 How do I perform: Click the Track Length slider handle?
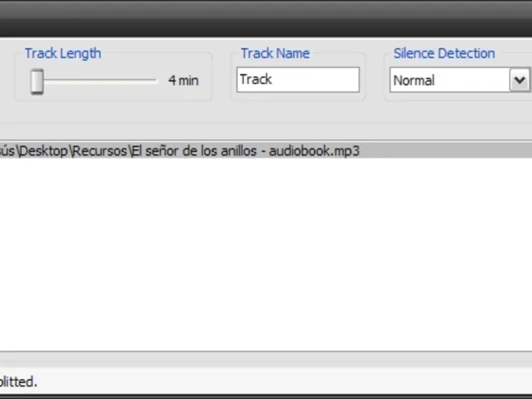pyautogui.click(x=37, y=80)
